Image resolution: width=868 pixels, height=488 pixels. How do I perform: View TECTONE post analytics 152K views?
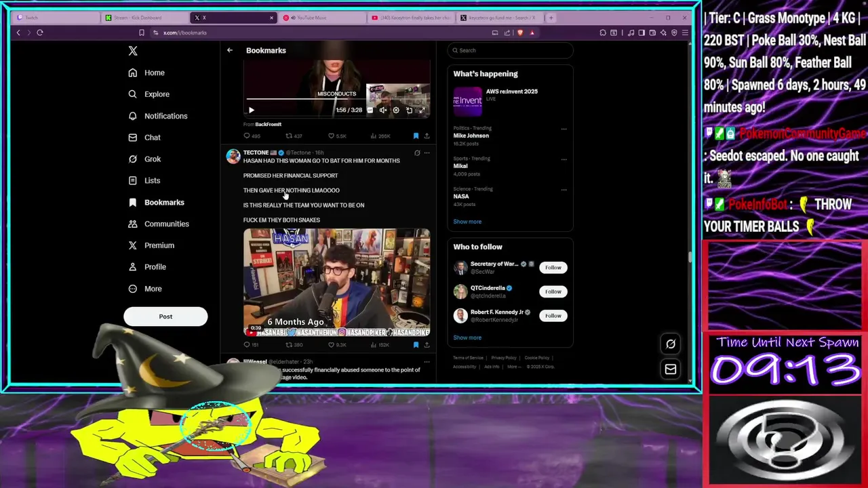click(380, 345)
